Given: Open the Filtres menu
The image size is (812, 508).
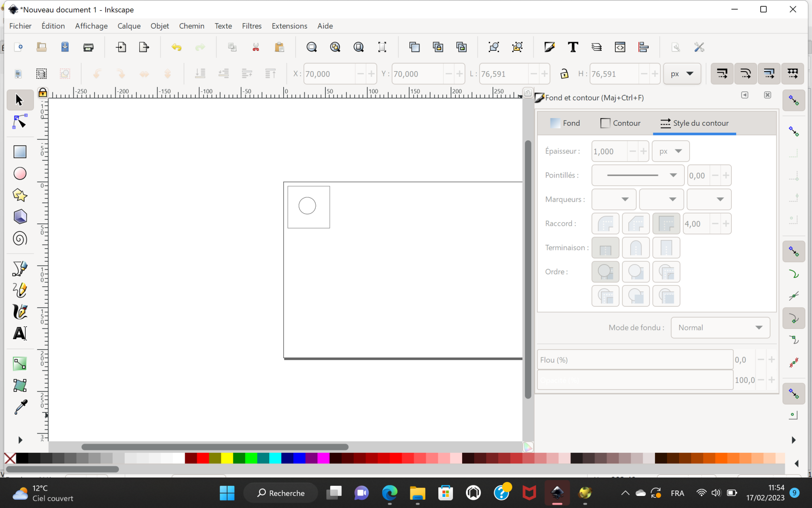Looking at the screenshot, I should click(x=252, y=26).
